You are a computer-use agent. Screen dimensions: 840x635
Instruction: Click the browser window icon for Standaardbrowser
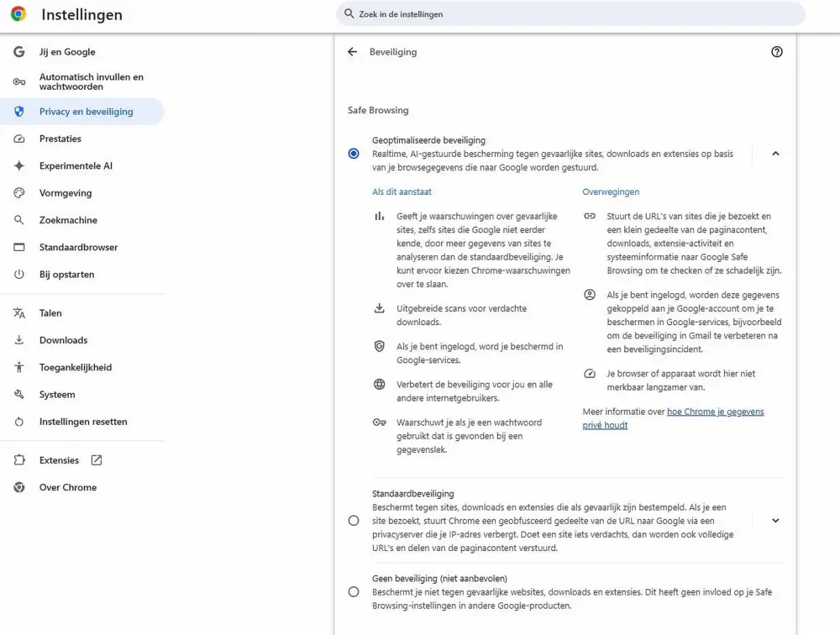(19, 247)
